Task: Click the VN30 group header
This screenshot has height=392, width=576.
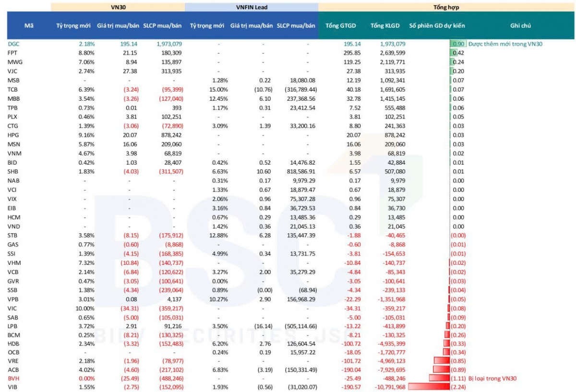Action: [117, 7]
